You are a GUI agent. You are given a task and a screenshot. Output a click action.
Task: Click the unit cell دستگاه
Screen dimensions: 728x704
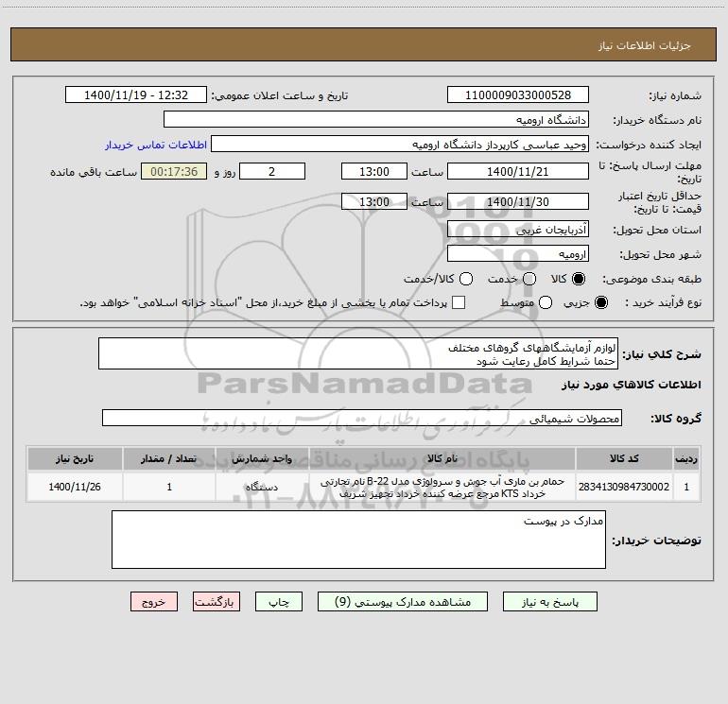click(x=262, y=487)
